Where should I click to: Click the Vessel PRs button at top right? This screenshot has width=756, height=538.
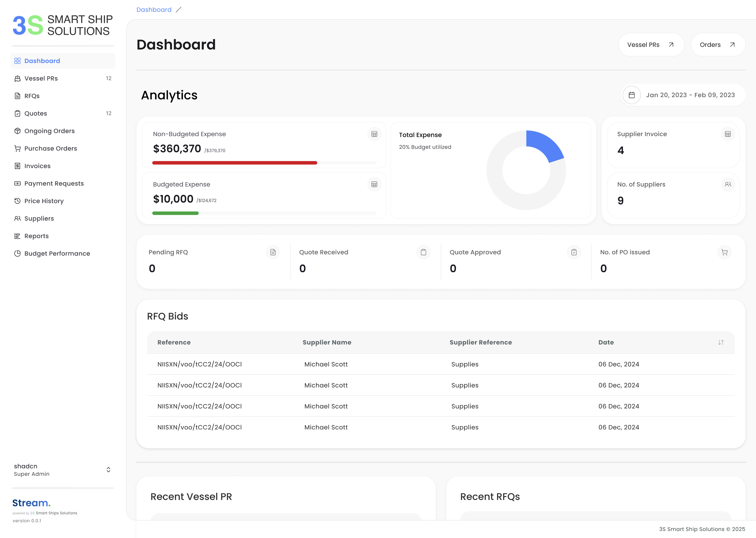point(651,45)
